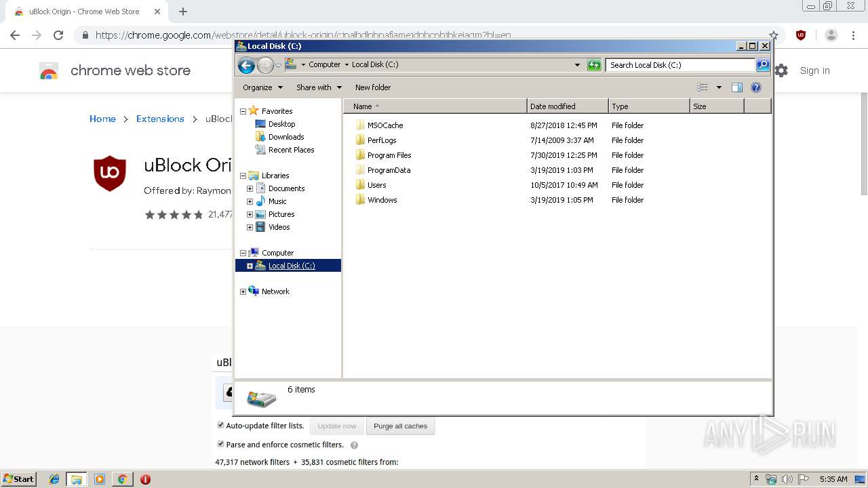The width and height of the screenshot is (868, 488).
Task: Open Windows Explorer taskbar icon
Action: click(x=77, y=479)
